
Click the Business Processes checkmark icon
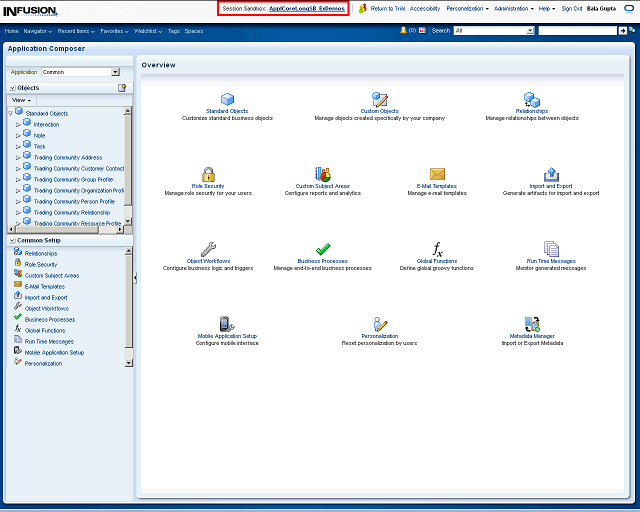tap(322, 249)
